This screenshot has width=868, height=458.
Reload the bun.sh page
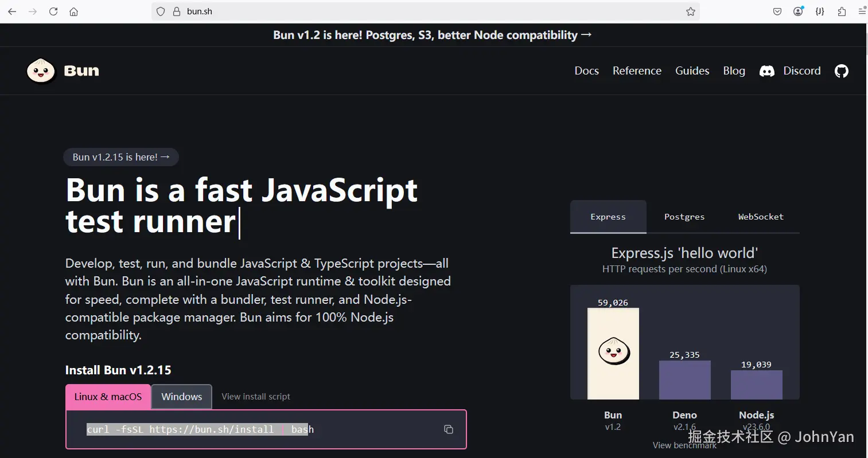(53, 11)
